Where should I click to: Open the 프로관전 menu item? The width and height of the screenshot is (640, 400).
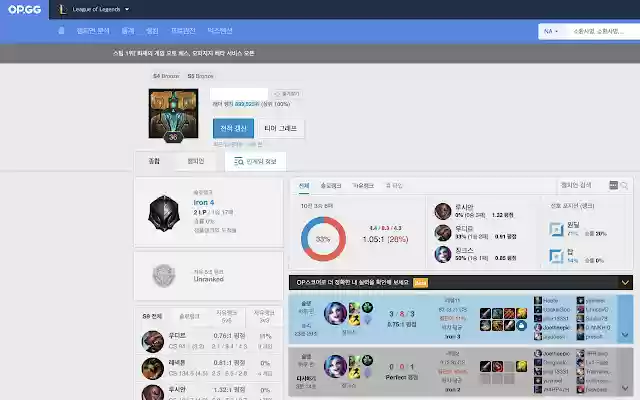click(183, 31)
